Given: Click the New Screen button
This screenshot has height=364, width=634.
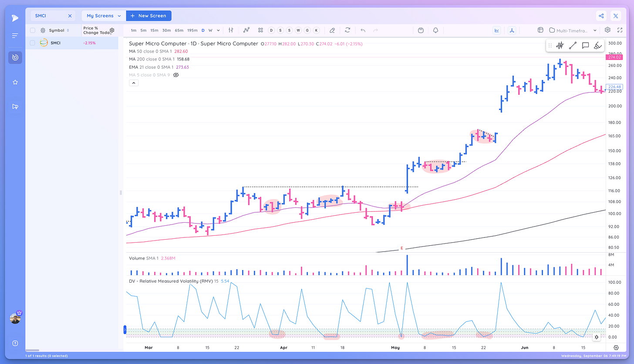Looking at the screenshot, I should [x=148, y=15].
